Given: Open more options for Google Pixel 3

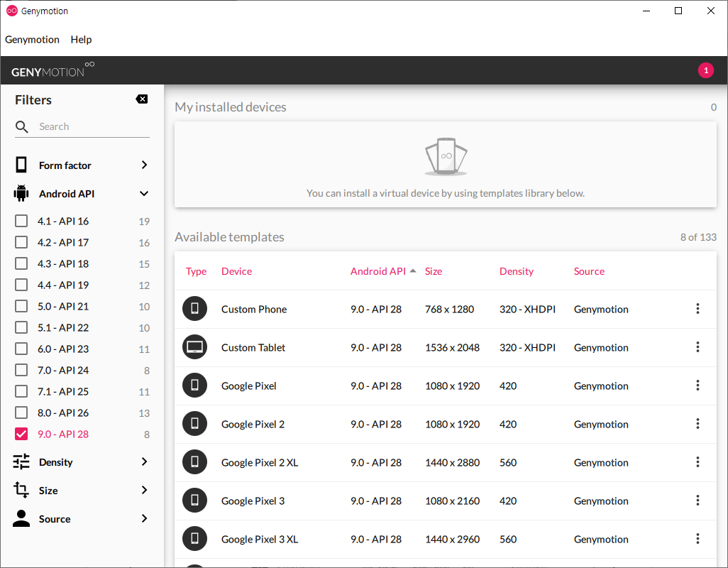Looking at the screenshot, I should click(x=697, y=500).
